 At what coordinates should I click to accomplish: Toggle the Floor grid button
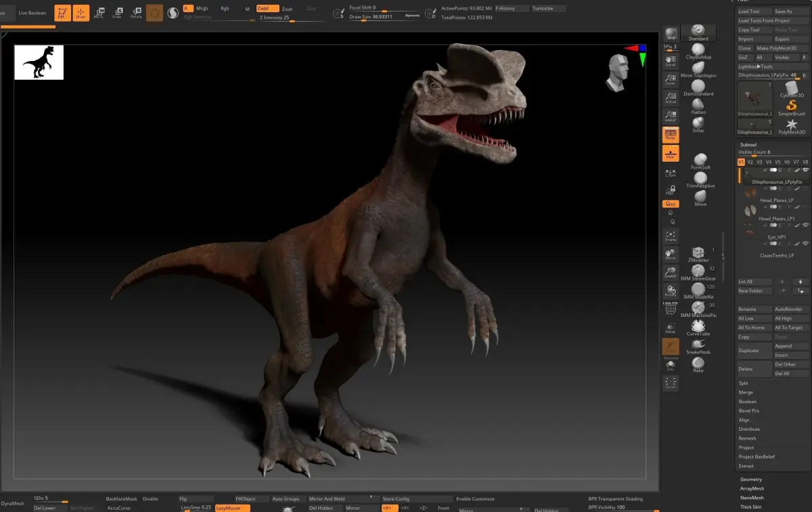tap(671, 153)
